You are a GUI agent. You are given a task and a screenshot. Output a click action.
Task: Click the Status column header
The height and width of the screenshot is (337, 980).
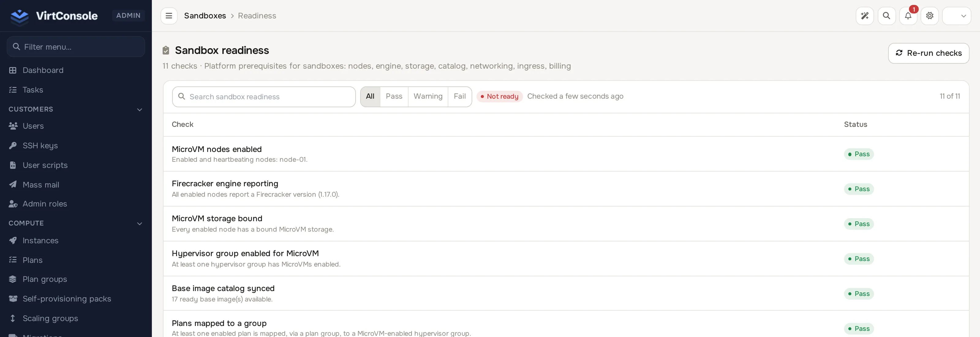(x=855, y=124)
